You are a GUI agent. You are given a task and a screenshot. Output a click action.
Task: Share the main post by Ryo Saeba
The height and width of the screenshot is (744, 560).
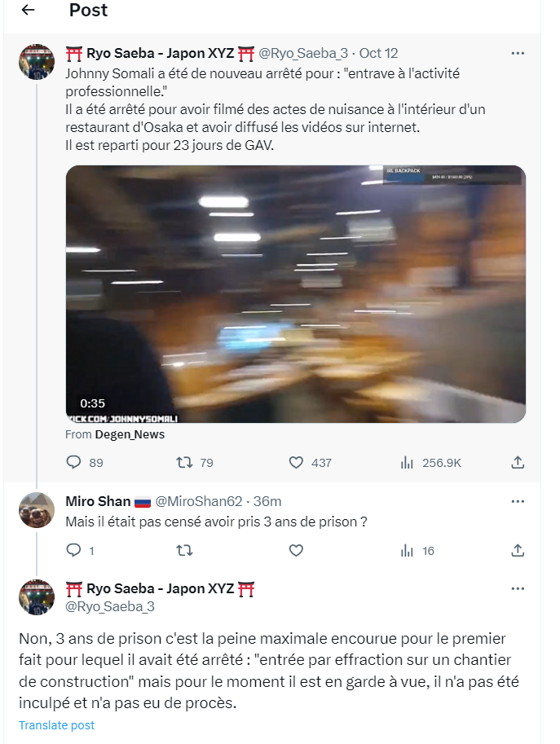pos(517,463)
